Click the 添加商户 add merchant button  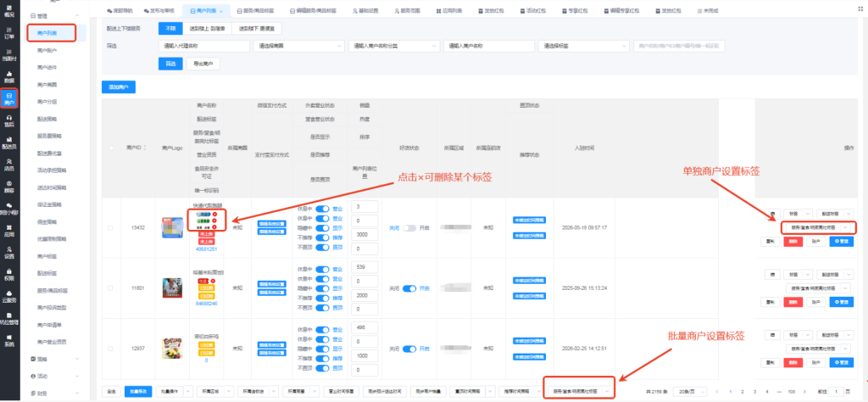click(119, 87)
